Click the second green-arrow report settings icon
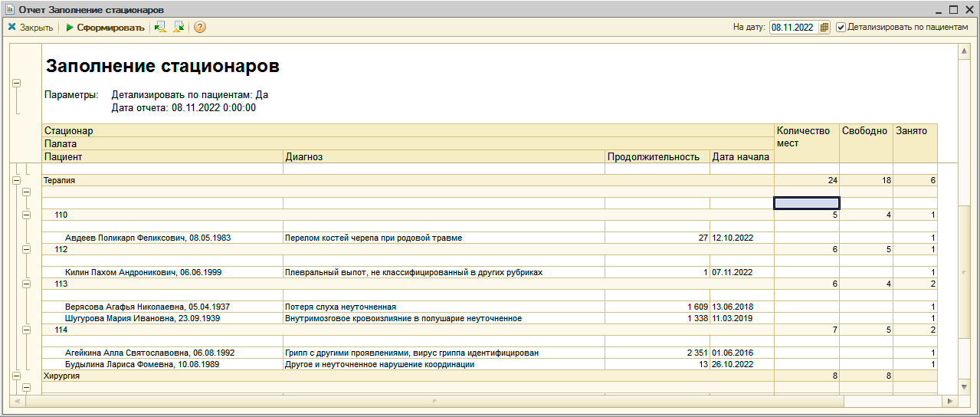 click(179, 28)
